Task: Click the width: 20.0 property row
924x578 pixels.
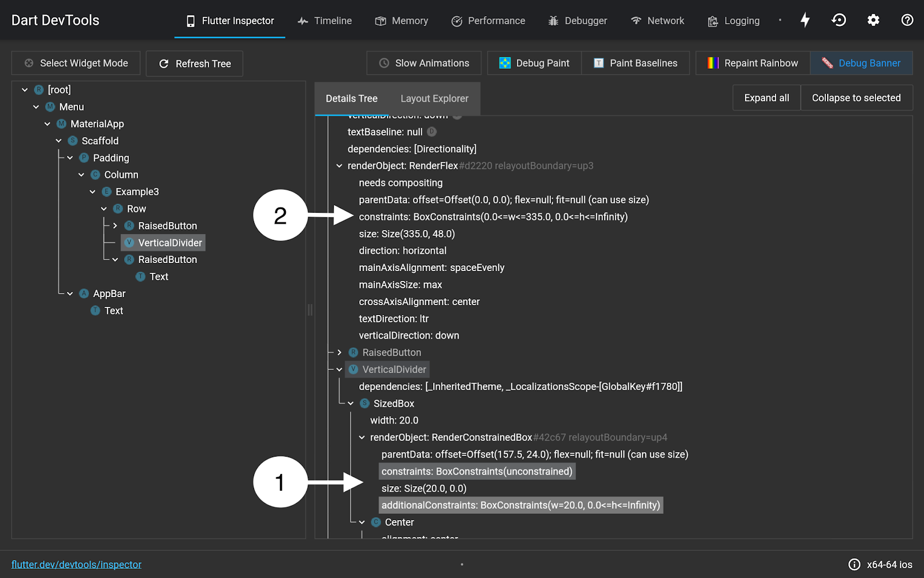Action: coord(394,421)
